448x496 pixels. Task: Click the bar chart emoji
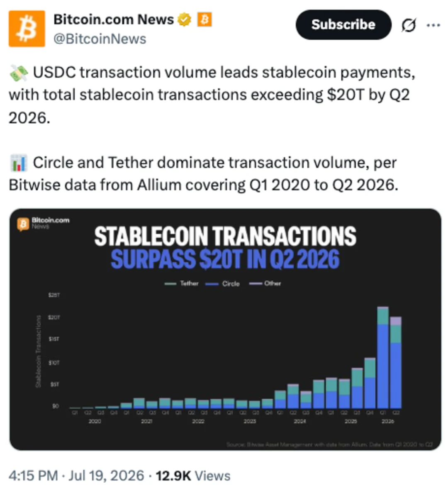point(19,163)
